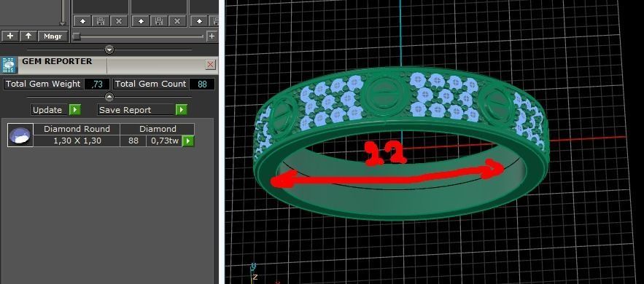Viewport: 644px width, 284px height.
Task: Click the plus button at slider end
Action: 212,36
